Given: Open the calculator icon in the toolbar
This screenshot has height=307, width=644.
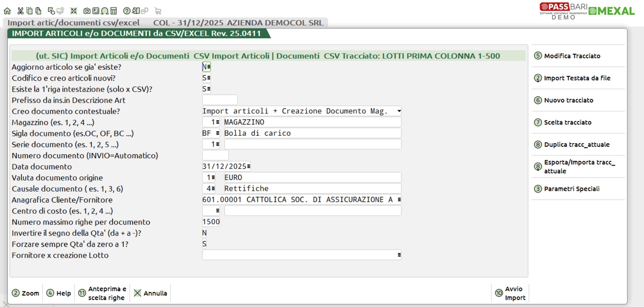Looking at the screenshot, I should 113,11.
